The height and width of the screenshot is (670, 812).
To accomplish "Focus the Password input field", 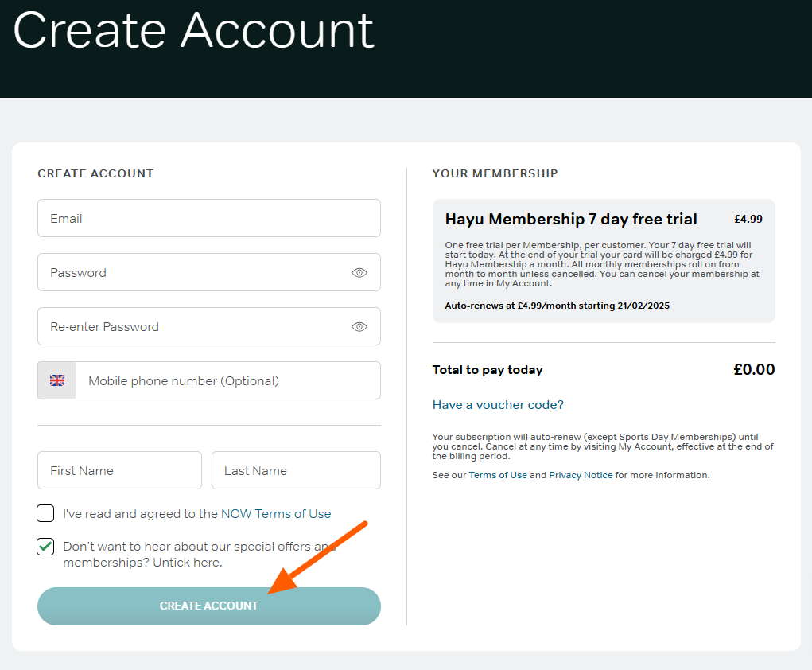I will pos(209,272).
